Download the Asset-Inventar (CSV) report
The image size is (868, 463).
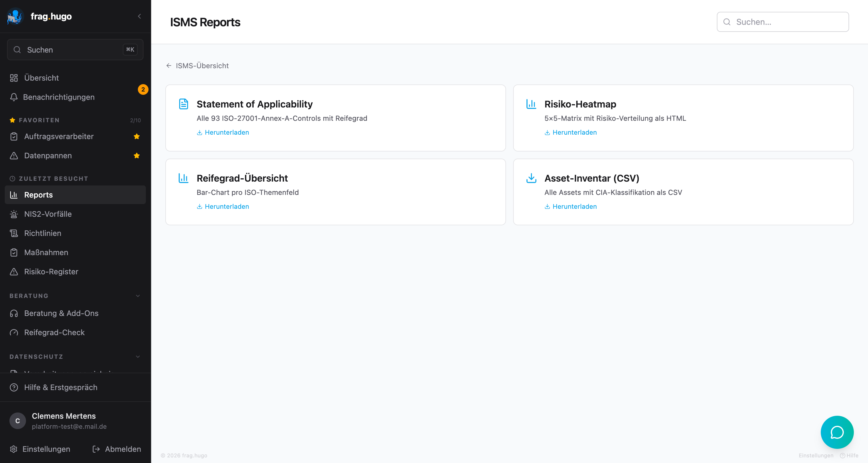[571, 207]
